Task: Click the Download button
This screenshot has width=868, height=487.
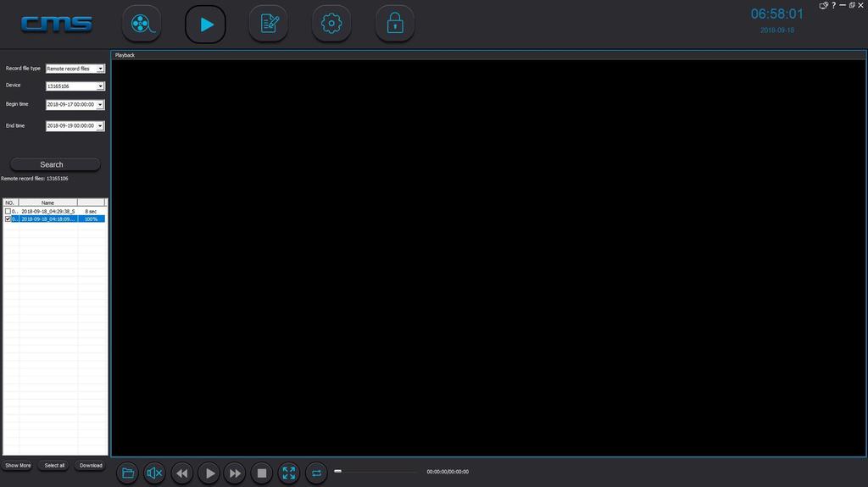Action: [91, 466]
